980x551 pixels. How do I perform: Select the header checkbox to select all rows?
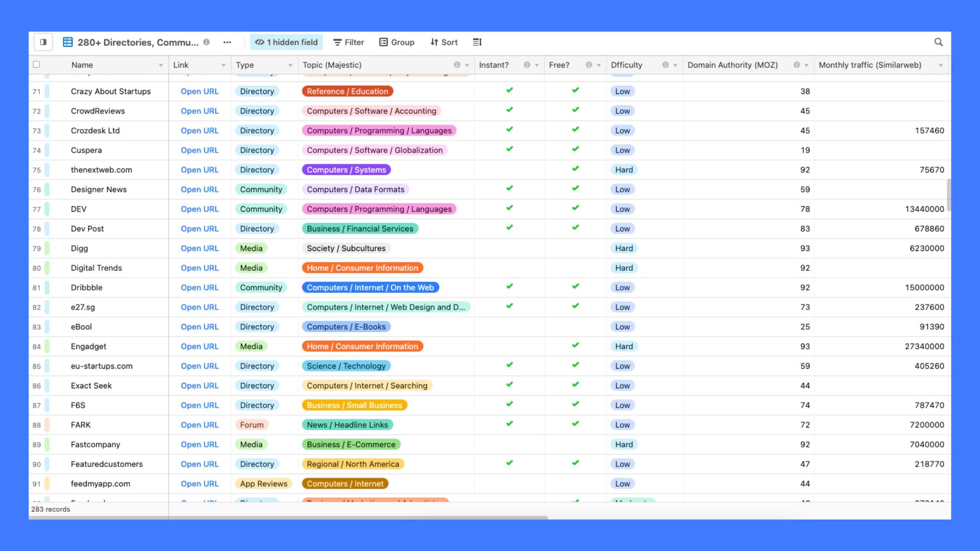[x=36, y=64]
